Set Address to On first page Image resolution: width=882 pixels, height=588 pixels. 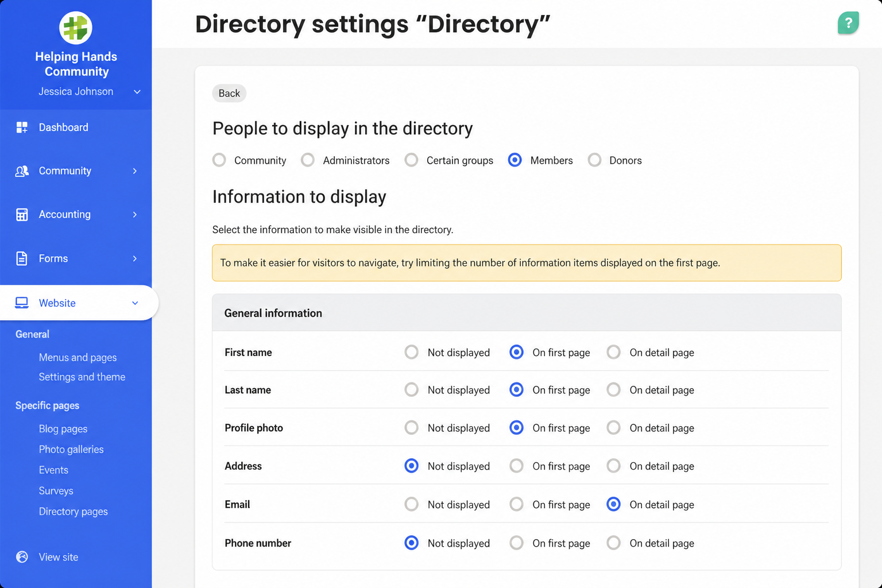tap(517, 466)
